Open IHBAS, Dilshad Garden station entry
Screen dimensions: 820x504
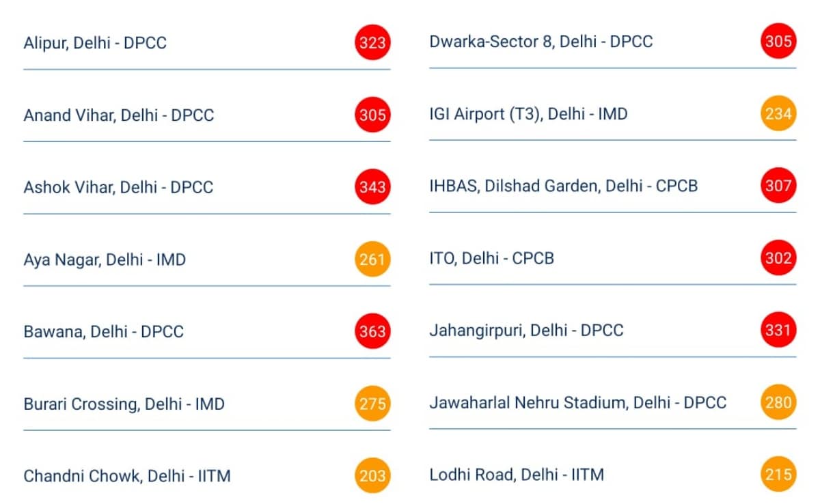(563, 186)
